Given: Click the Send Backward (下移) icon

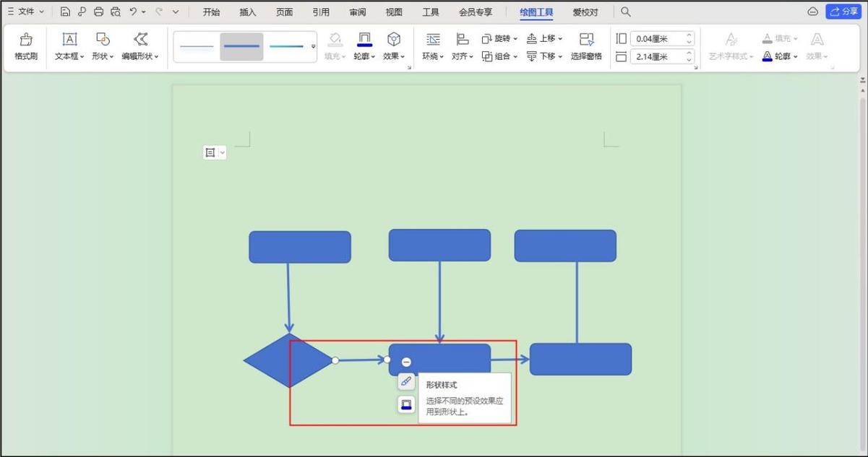Looking at the screenshot, I should 532,56.
